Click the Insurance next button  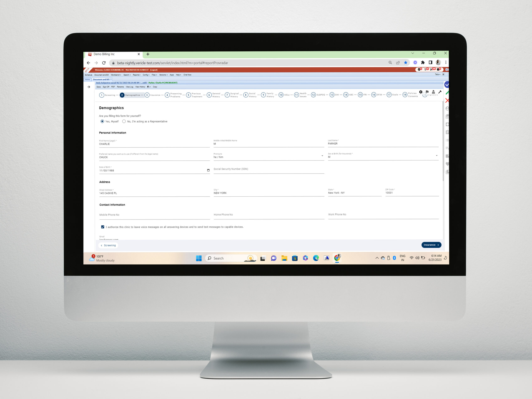click(x=431, y=245)
